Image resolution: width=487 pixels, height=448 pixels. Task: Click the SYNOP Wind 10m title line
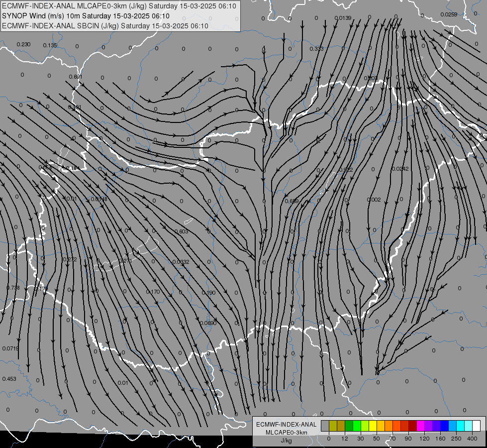(86, 16)
